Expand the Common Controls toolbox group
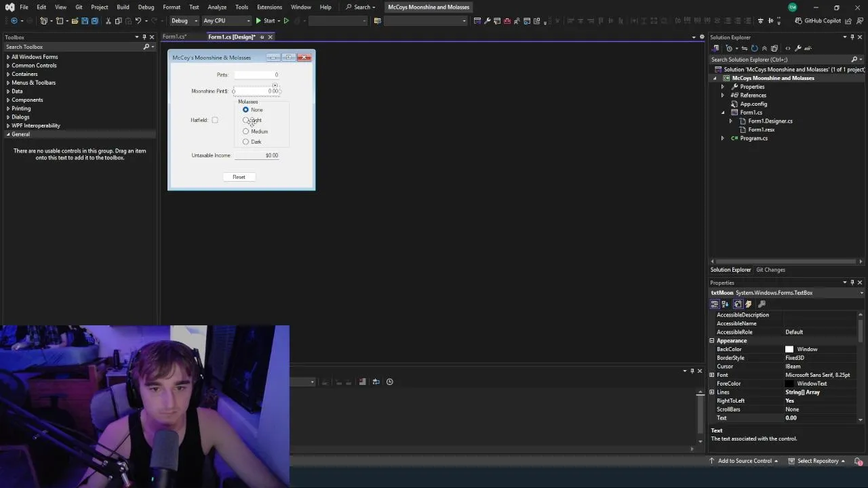Image resolution: width=868 pixels, height=488 pixels. point(8,66)
